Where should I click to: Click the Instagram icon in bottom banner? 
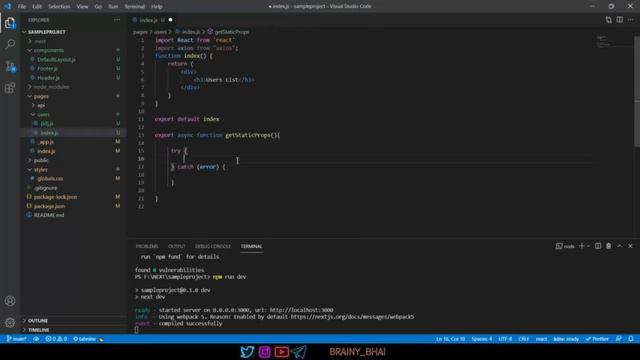pos(264,351)
